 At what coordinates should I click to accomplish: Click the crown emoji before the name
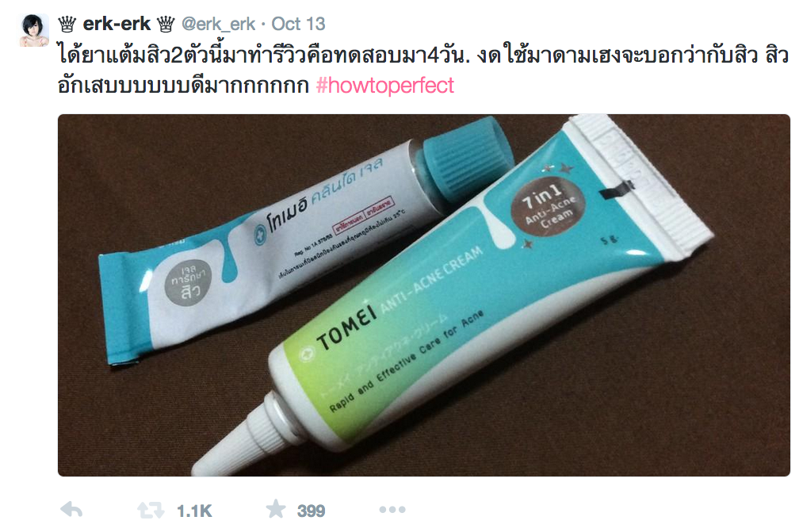(67, 24)
